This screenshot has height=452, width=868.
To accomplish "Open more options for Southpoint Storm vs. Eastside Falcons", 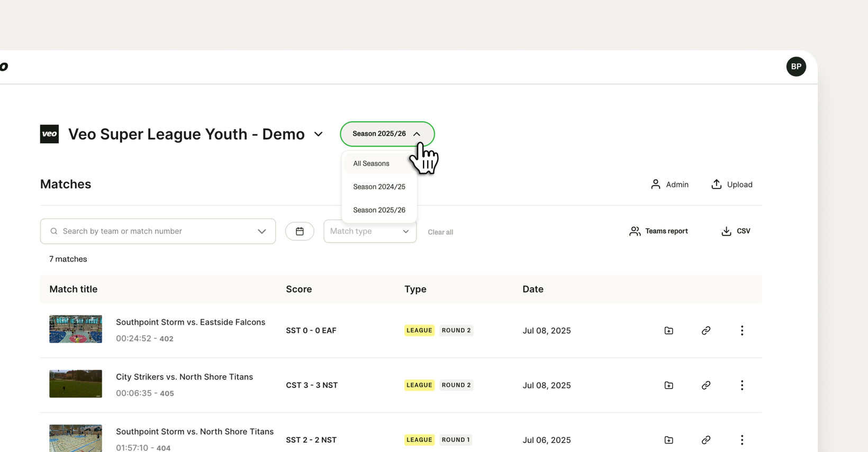I will coord(742,331).
